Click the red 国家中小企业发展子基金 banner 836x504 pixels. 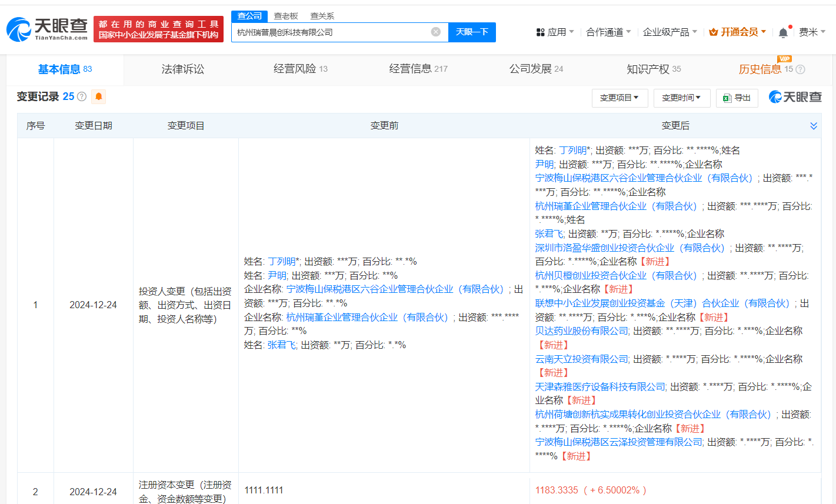(x=159, y=29)
